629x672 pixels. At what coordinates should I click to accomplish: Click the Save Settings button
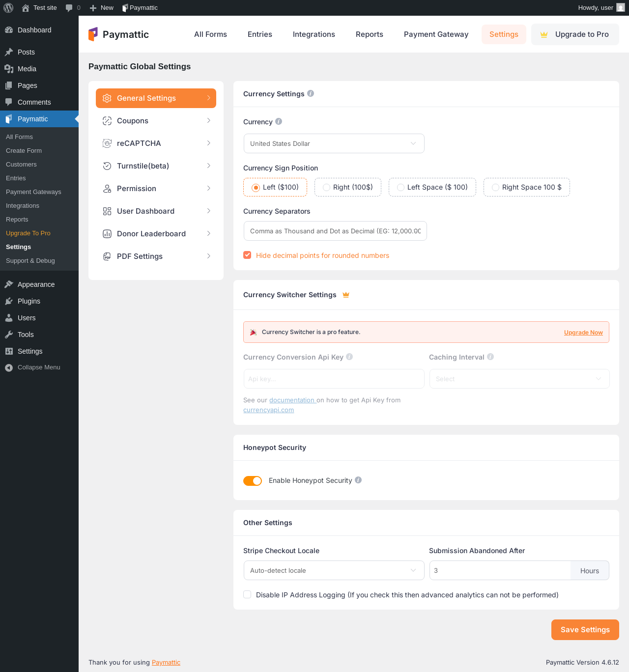pyautogui.click(x=585, y=630)
